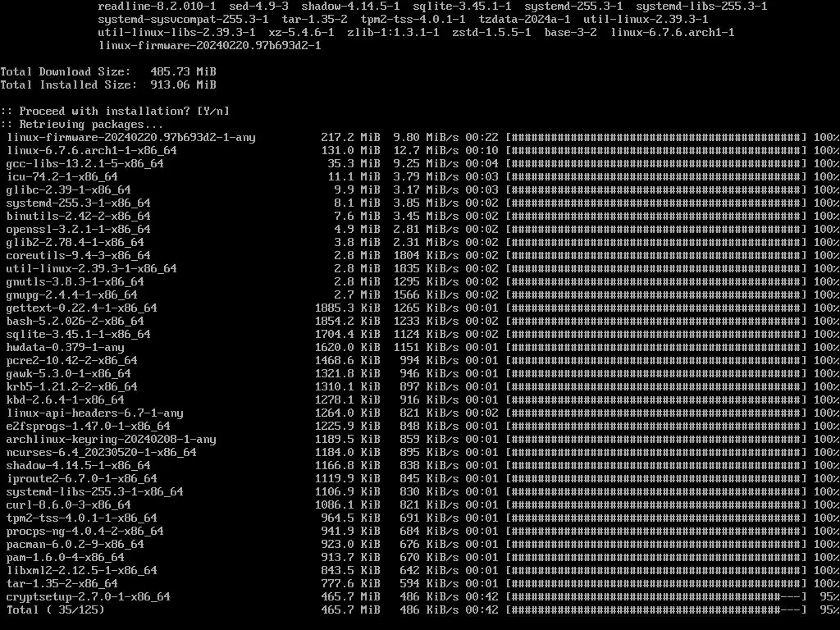Screen dimensions: 840x630
Task: Click the Proceed with installation [Y/n] prompt
Action: point(115,112)
